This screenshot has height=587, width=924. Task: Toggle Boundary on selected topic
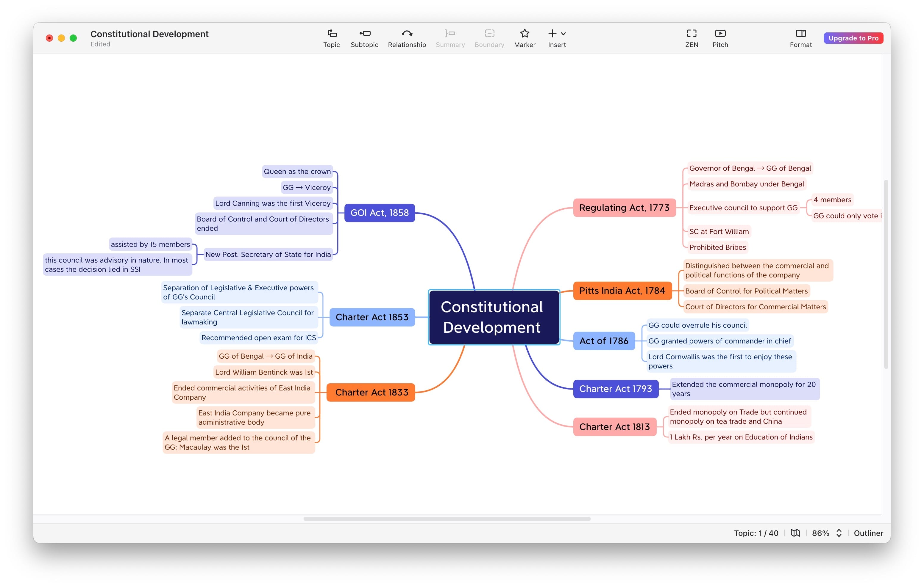(489, 37)
